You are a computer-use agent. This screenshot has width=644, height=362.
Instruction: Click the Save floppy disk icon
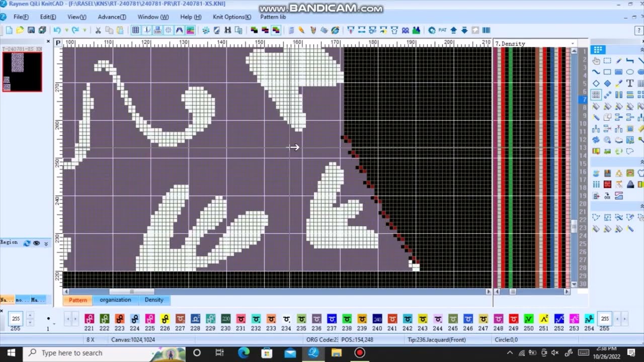[x=31, y=30]
